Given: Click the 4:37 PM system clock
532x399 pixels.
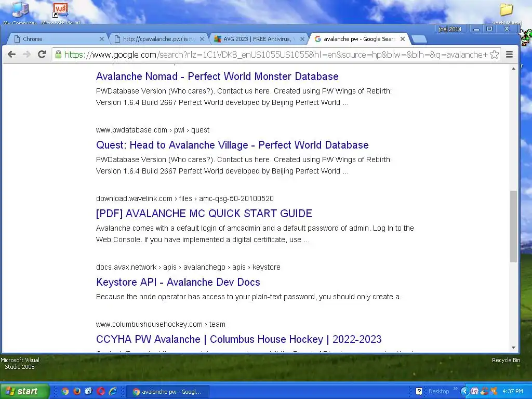Looking at the screenshot, I should tap(513, 392).
